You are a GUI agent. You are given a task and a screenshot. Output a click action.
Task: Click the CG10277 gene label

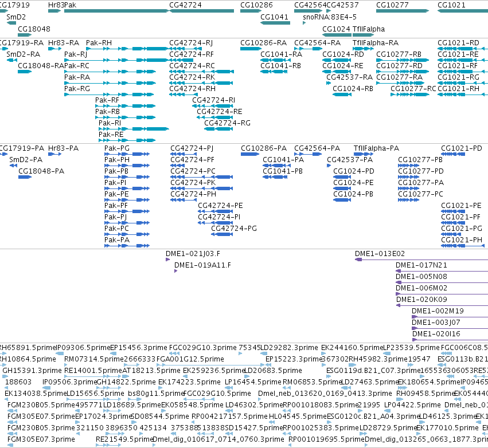[x=392, y=5]
